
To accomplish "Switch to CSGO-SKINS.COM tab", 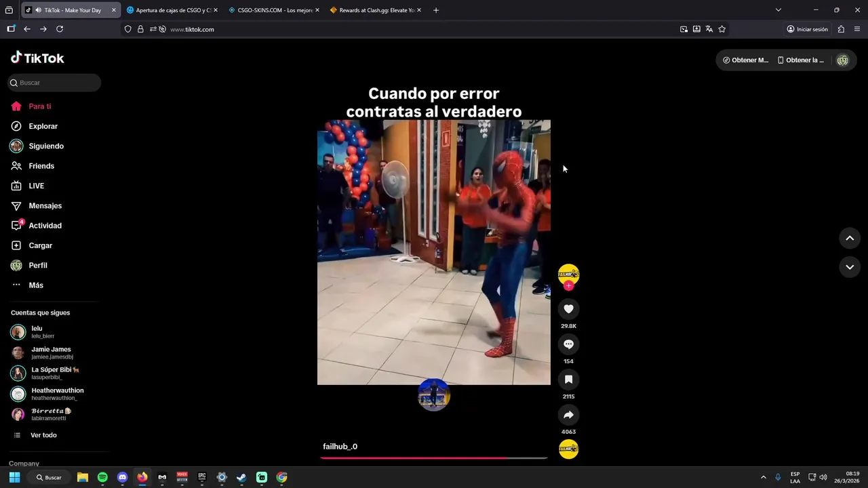I will 273,10.
